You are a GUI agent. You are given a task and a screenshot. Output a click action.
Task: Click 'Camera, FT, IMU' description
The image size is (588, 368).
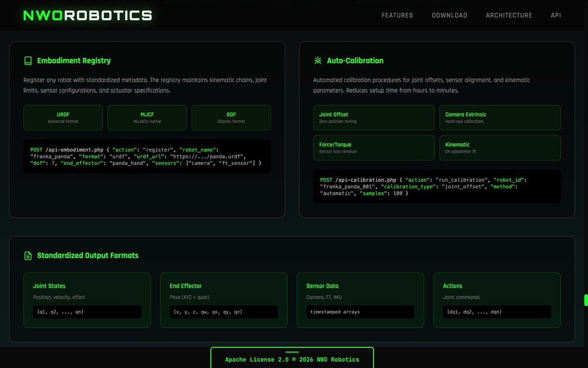tap(324, 297)
